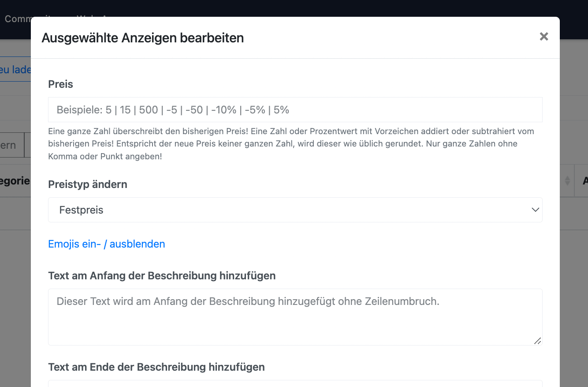588x387 pixels.
Task: Click the resize handle icon on the description textarea
Action: 537,341
